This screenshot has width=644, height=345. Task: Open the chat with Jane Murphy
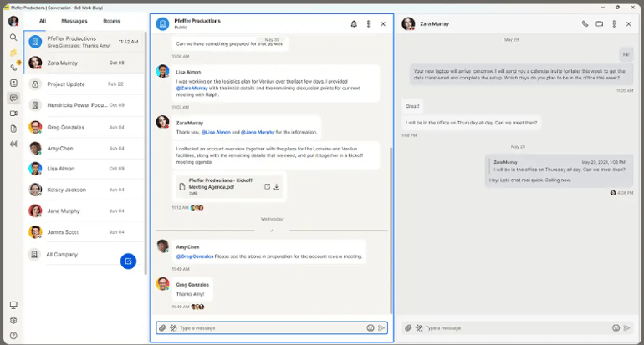tap(84, 211)
